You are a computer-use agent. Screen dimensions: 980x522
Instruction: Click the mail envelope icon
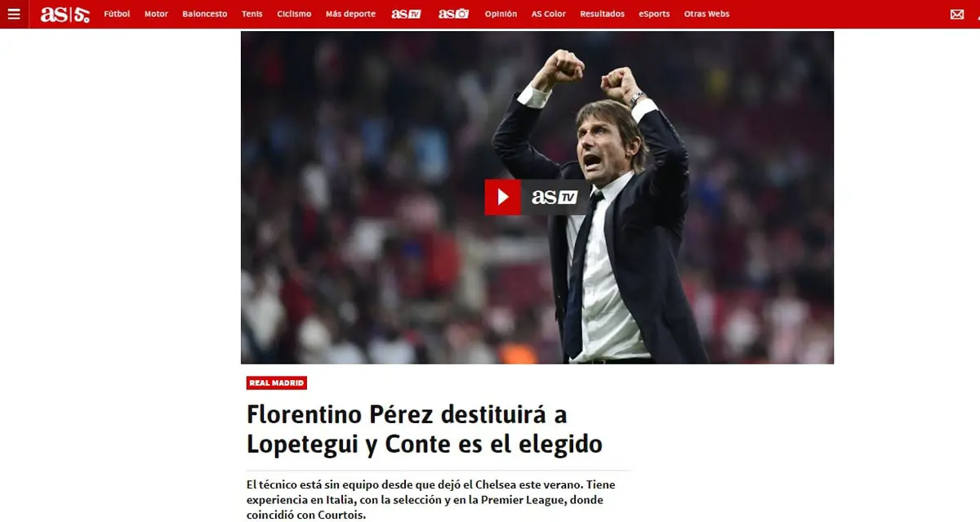coord(957,14)
